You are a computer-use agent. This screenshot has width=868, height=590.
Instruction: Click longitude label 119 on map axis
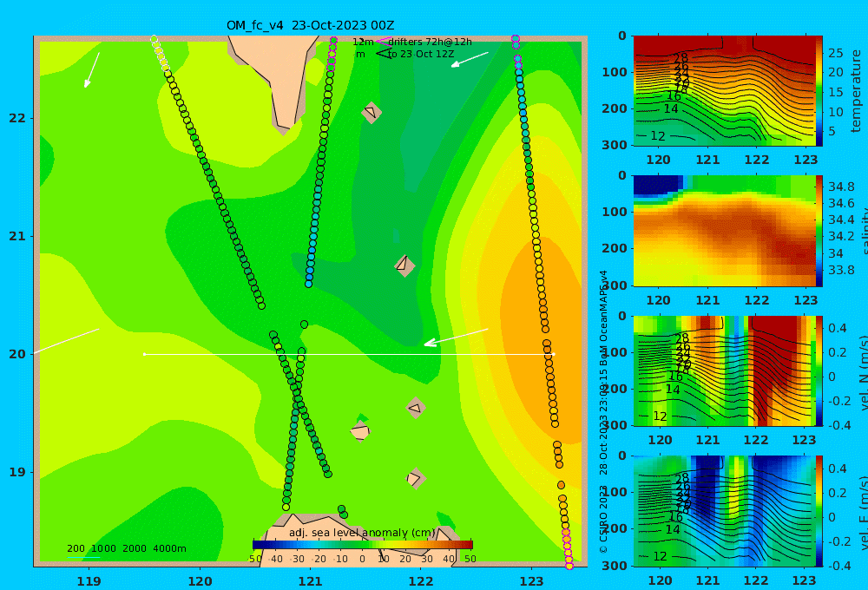tap(89, 581)
